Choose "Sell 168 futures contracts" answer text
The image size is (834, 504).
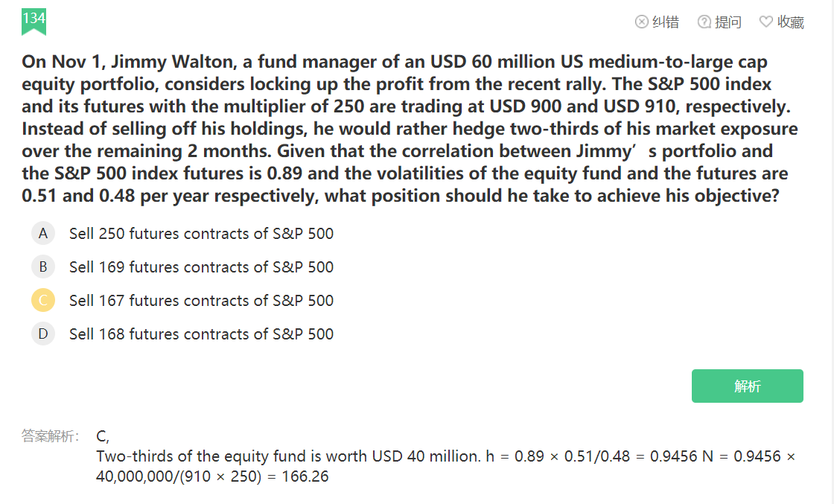click(201, 334)
